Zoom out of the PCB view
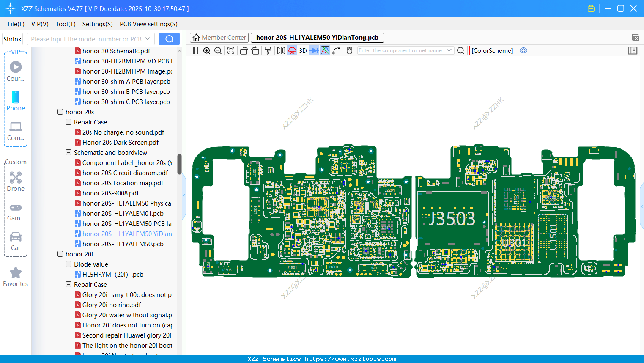Image resolution: width=644 pixels, height=363 pixels. tap(218, 50)
